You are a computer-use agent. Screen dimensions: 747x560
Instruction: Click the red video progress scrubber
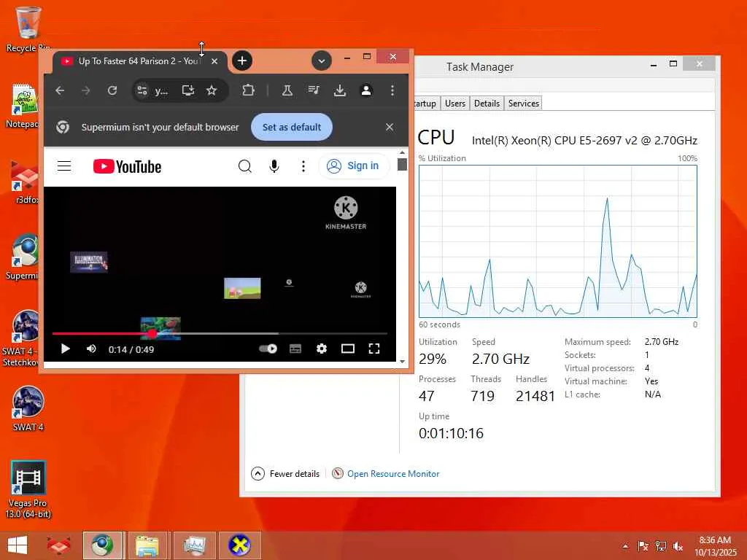pyautogui.click(x=152, y=333)
